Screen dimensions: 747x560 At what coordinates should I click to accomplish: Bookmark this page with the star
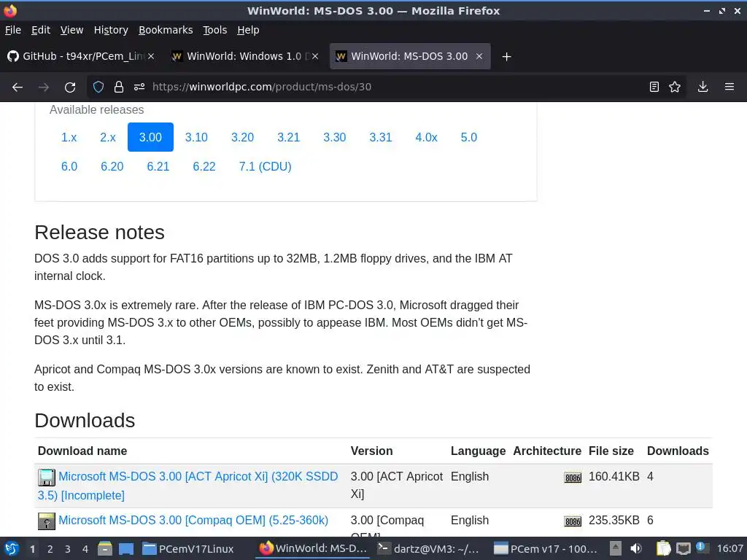click(x=675, y=87)
